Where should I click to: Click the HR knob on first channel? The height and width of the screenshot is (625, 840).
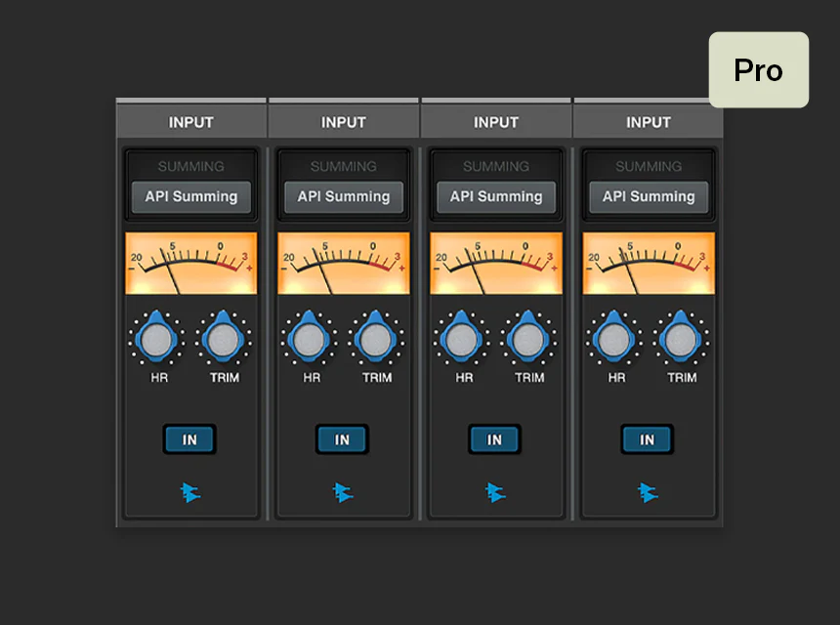156,339
